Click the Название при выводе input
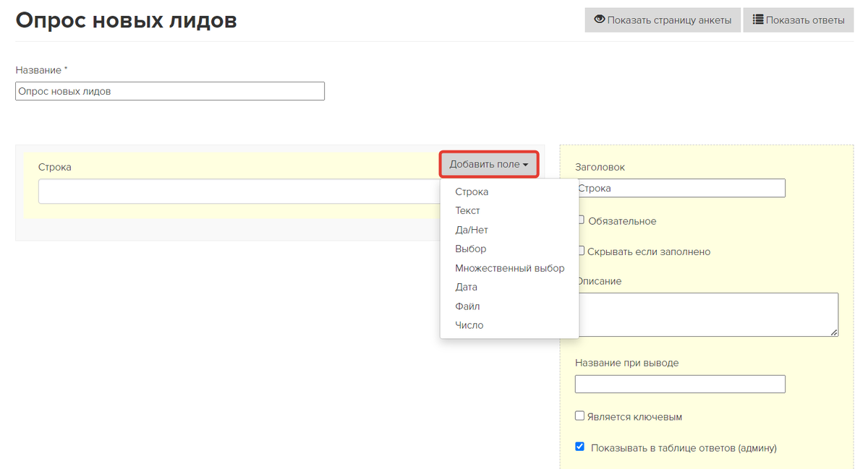 (x=680, y=384)
